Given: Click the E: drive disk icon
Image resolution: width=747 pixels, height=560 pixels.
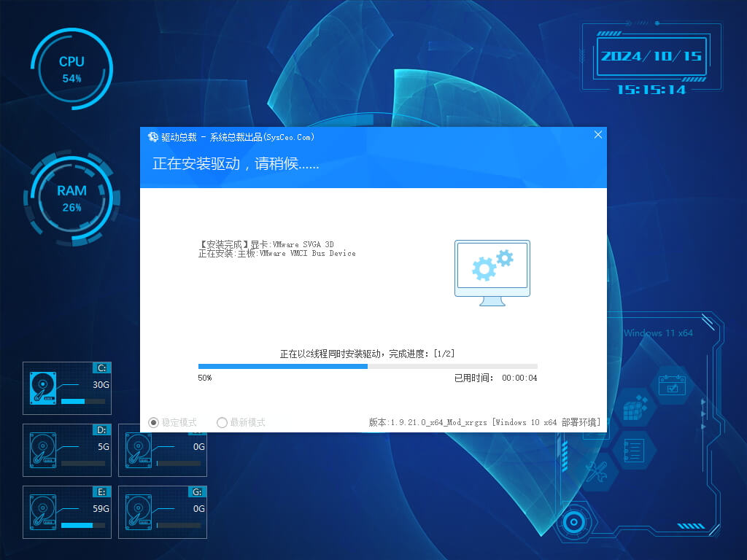Looking at the screenshot, I should [x=43, y=510].
